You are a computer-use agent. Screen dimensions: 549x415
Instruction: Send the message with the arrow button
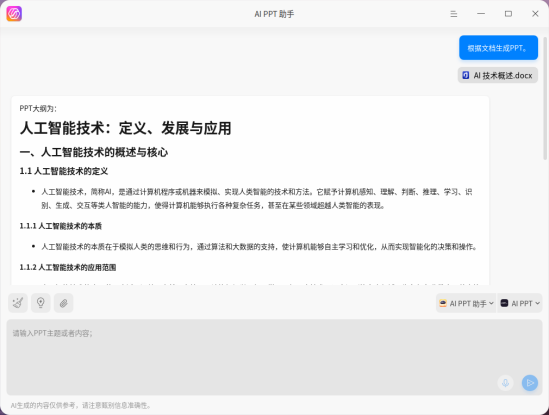530,383
